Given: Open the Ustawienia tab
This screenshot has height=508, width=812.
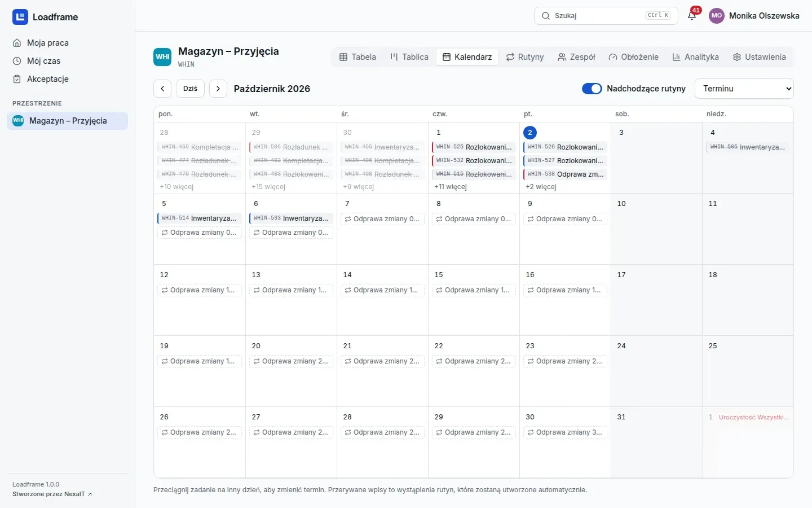Looking at the screenshot, I should point(759,57).
